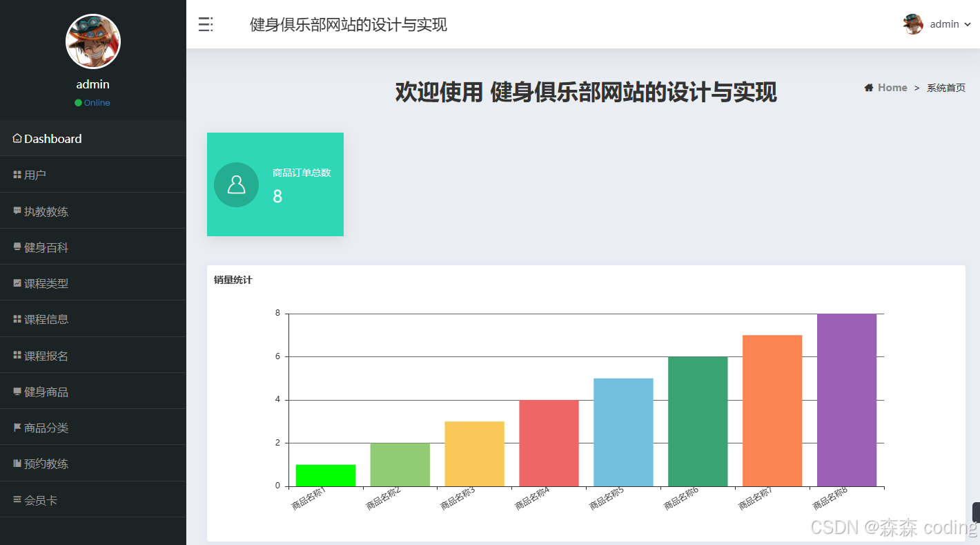Image resolution: width=980 pixels, height=545 pixels.
Task: Click the chat icon beside 执教教练
Action: pyautogui.click(x=17, y=211)
